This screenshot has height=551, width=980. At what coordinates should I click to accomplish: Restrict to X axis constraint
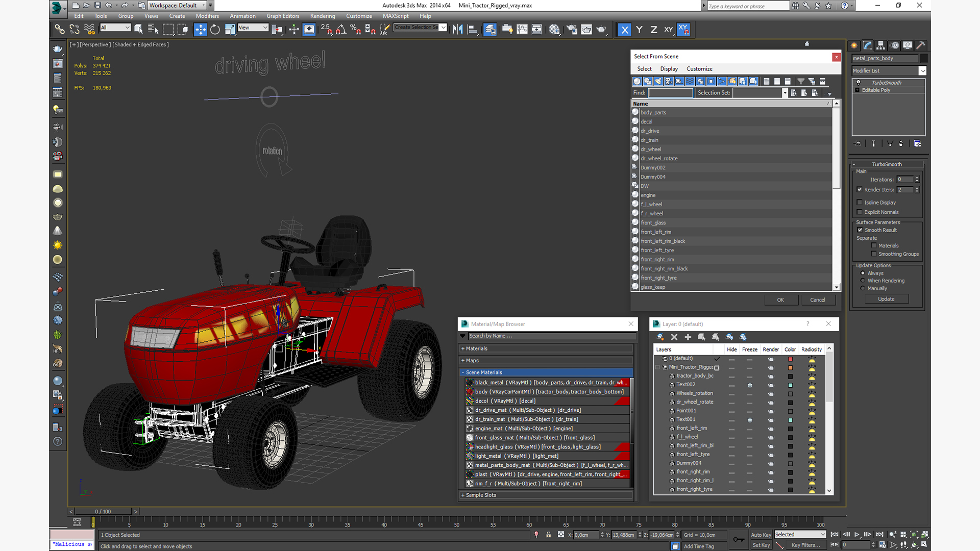[x=625, y=30]
